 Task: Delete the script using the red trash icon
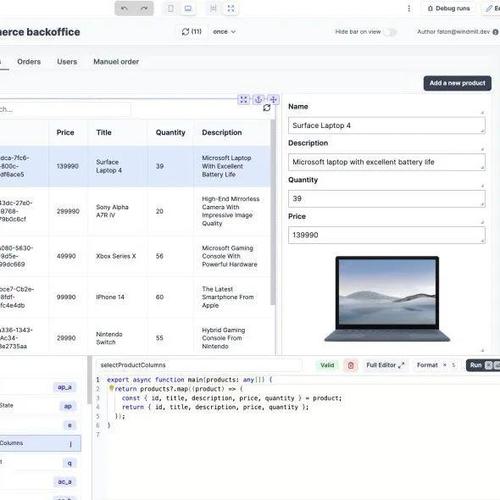coord(351,365)
